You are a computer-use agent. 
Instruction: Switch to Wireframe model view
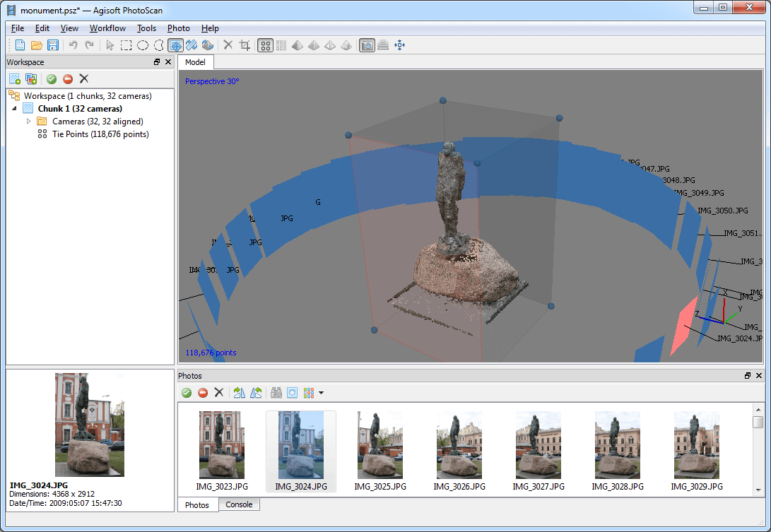(x=330, y=45)
